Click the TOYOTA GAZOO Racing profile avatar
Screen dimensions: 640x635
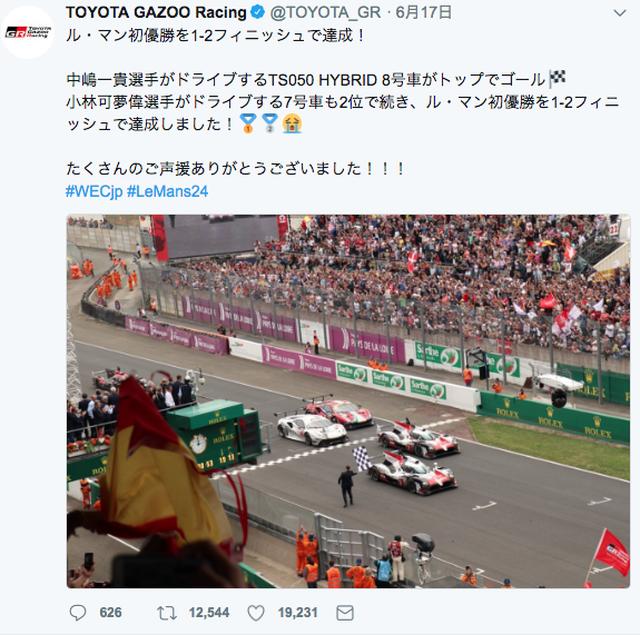click(28, 32)
